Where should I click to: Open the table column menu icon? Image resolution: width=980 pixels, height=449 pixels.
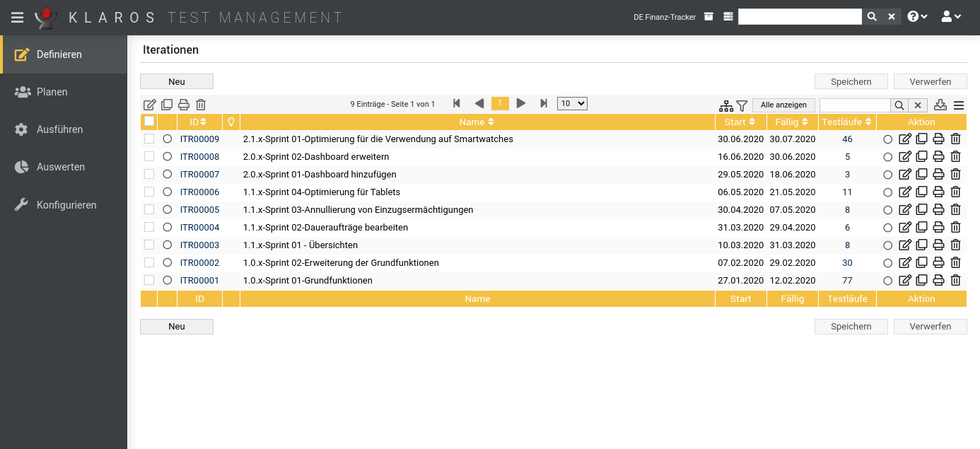(x=959, y=105)
